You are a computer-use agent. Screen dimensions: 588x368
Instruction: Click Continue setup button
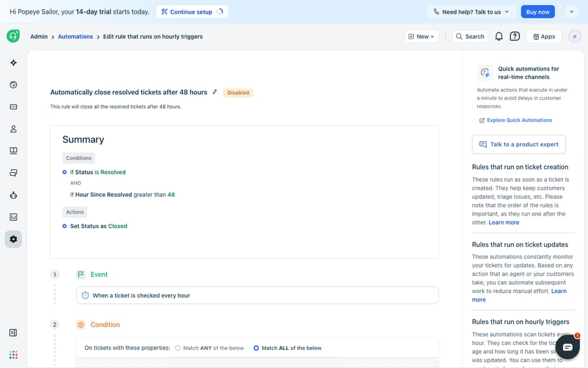pyautogui.click(x=192, y=12)
